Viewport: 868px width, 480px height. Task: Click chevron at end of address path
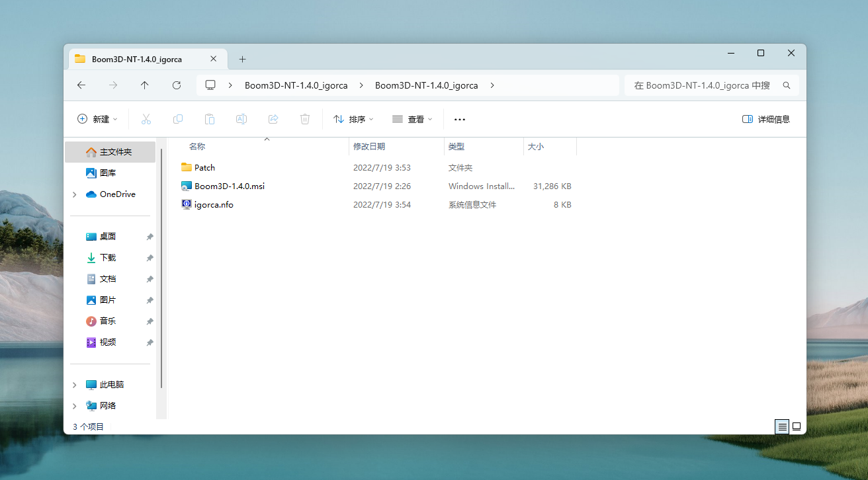[492, 85]
